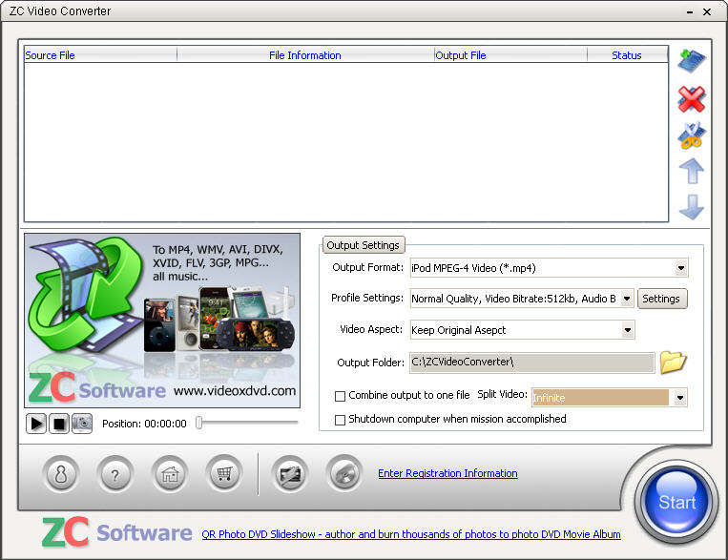
Task: Open the Enter Registration Information link
Action: coord(447,473)
